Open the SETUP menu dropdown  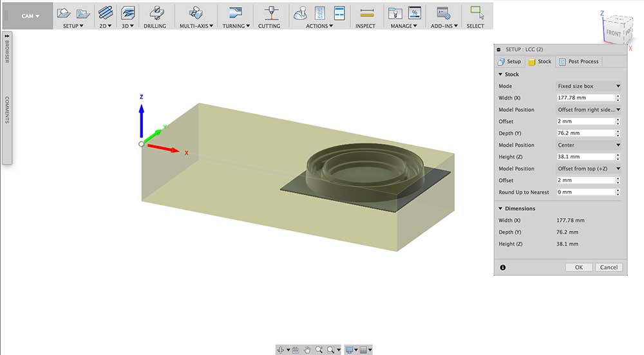73,26
